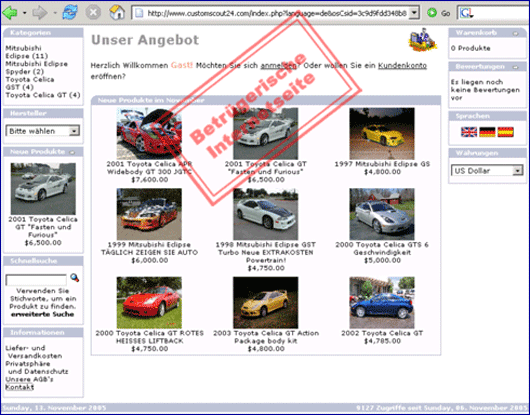This screenshot has width=530, height=415.
Task: Open 'Privatsphäre und Datenschutz' link
Action: coord(37,368)
